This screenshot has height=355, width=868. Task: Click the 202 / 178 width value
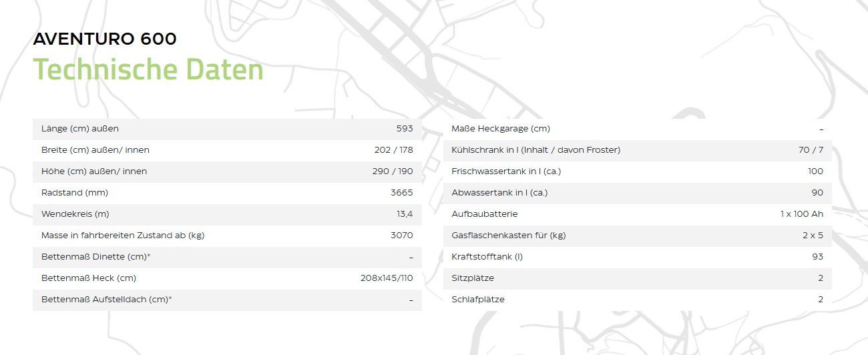[x=393, y=150]
